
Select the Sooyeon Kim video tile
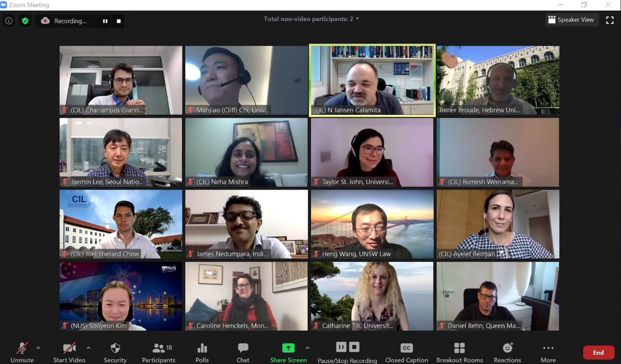point(121,296)
